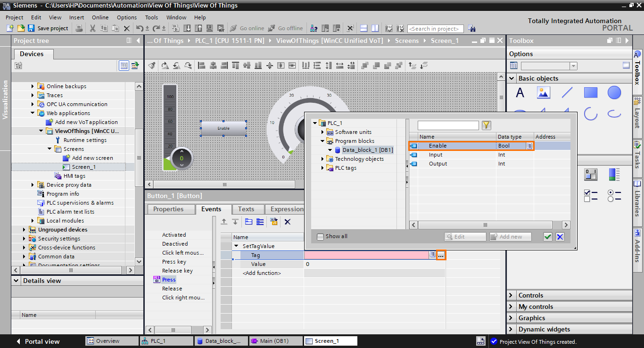Screen dimensions: 644x348
Task: Open the Project menu
Action: 14,17
